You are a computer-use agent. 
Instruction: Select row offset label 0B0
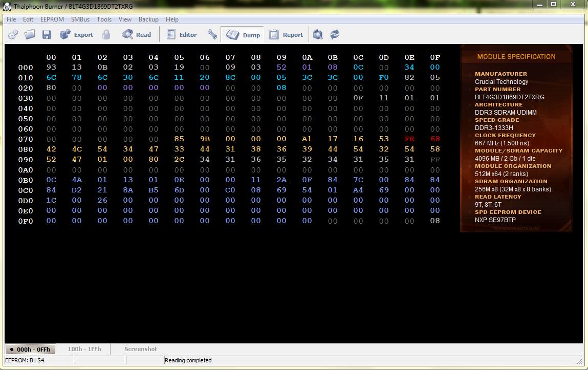coord(26,180)
